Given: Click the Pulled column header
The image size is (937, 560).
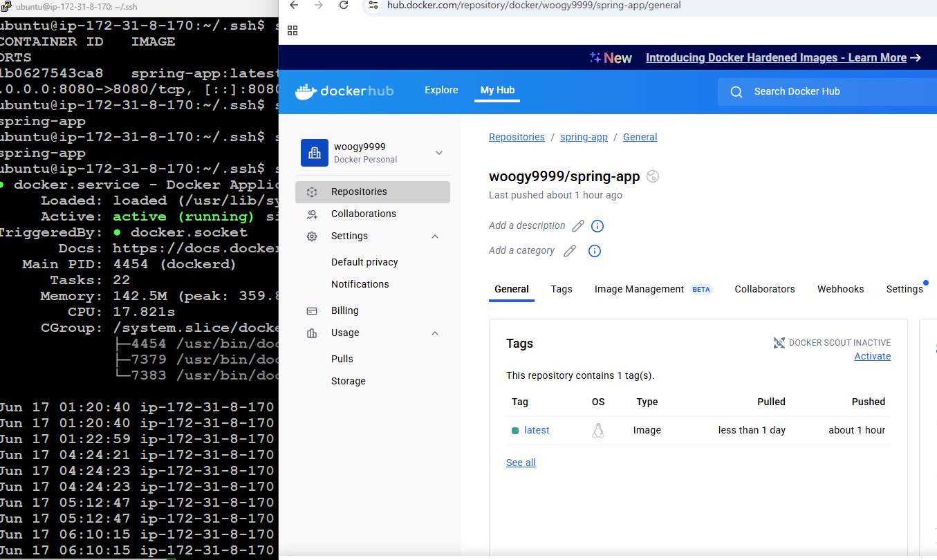Looking at the screenshot, I should [771, 402].
